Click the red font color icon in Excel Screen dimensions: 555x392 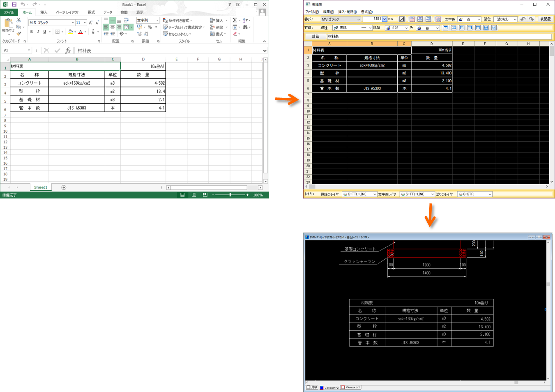(x=81, y=32)
